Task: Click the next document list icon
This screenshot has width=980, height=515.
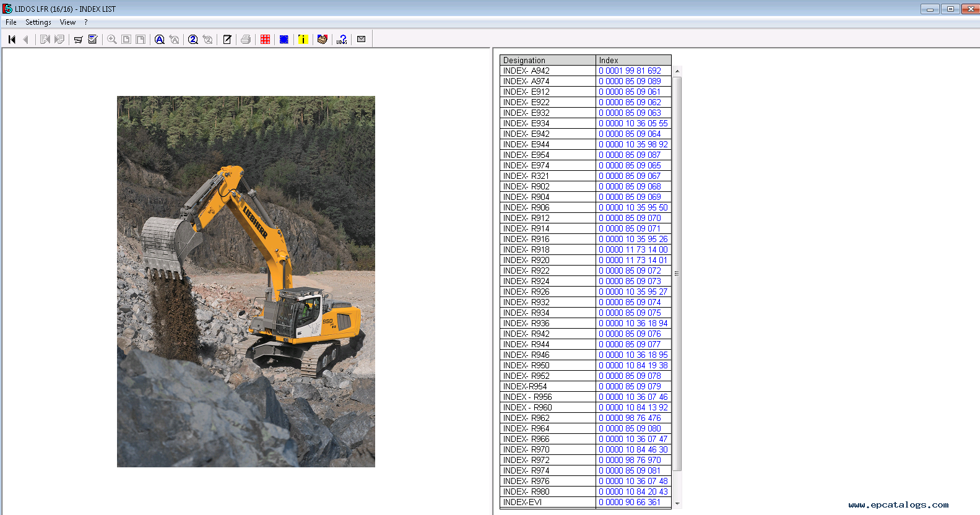Action: (x=59, y=40)
